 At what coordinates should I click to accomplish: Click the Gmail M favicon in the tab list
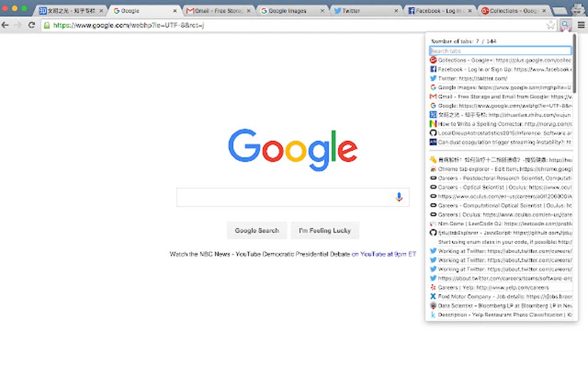(434, 96)
